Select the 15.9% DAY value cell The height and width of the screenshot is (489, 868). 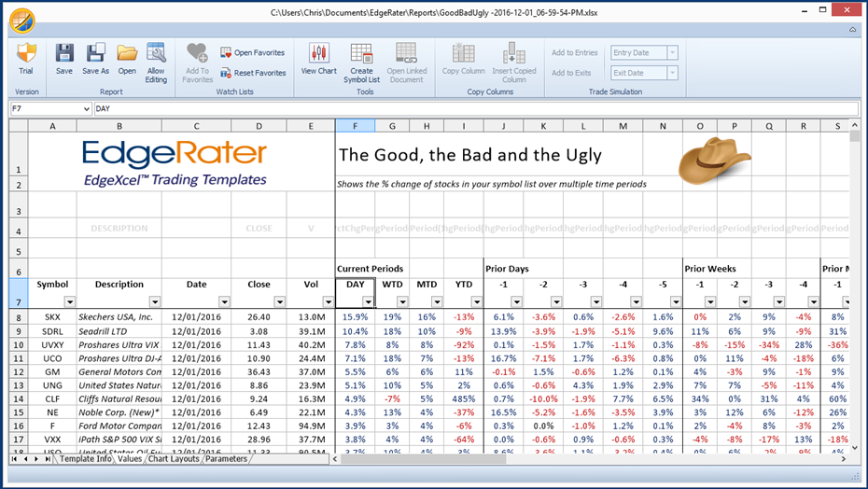pos(355,317)
